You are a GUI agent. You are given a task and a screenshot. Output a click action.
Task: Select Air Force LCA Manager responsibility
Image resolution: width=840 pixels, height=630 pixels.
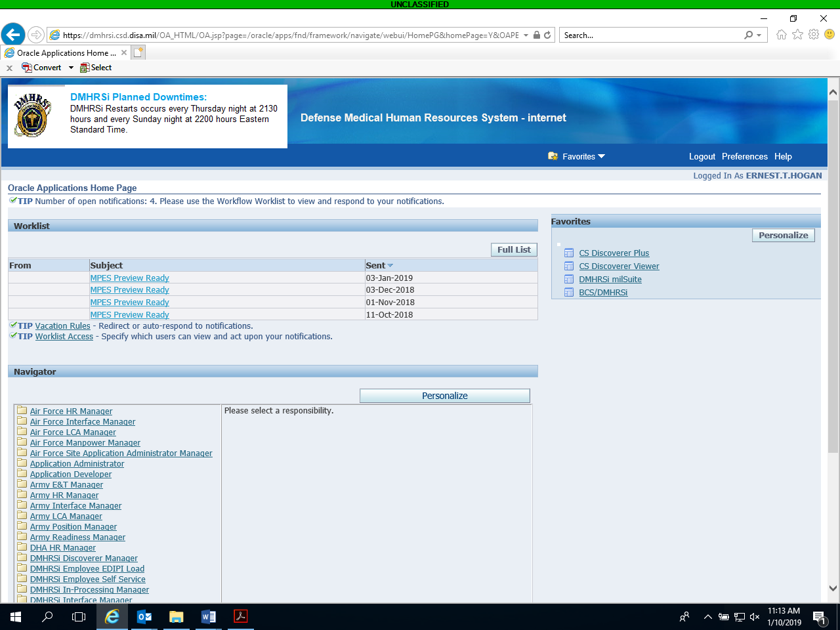tap(73, 432)
